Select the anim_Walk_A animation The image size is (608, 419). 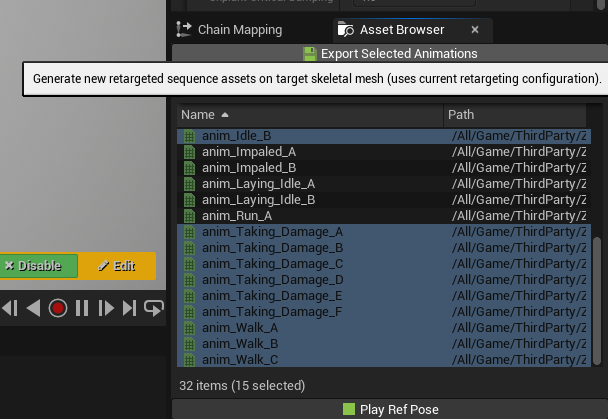(384, 328)
